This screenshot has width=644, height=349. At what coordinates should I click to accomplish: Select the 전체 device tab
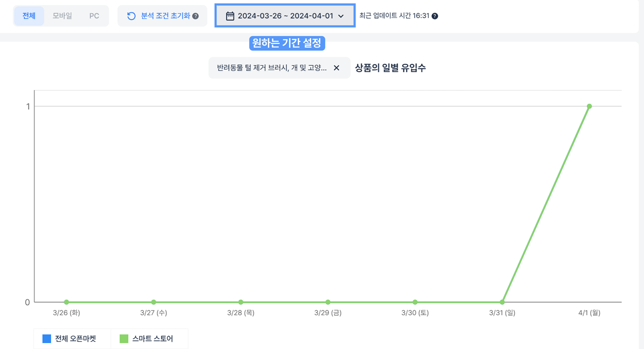pos(29,16)
